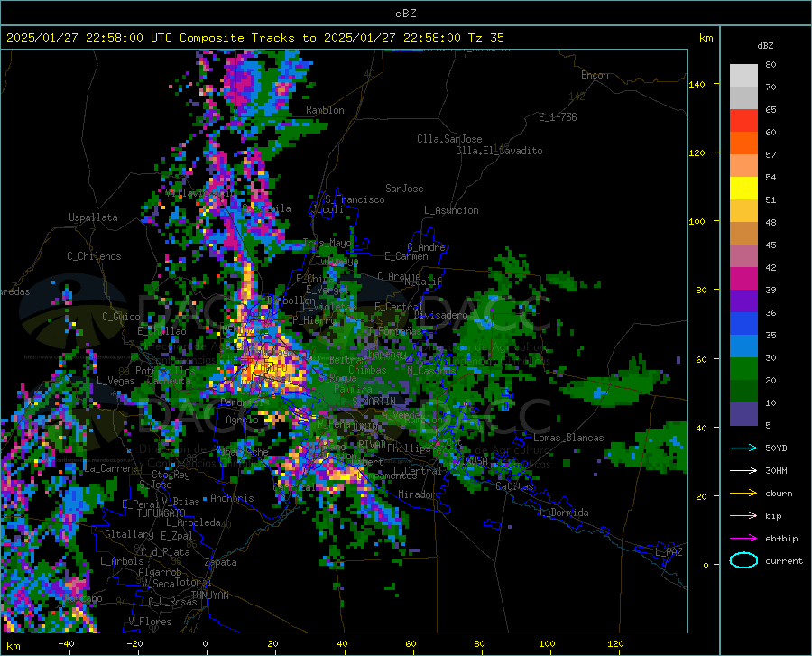Screen dimensions: 812x656
Task: Click the Divisadero place label
Action: pos(440,315)
